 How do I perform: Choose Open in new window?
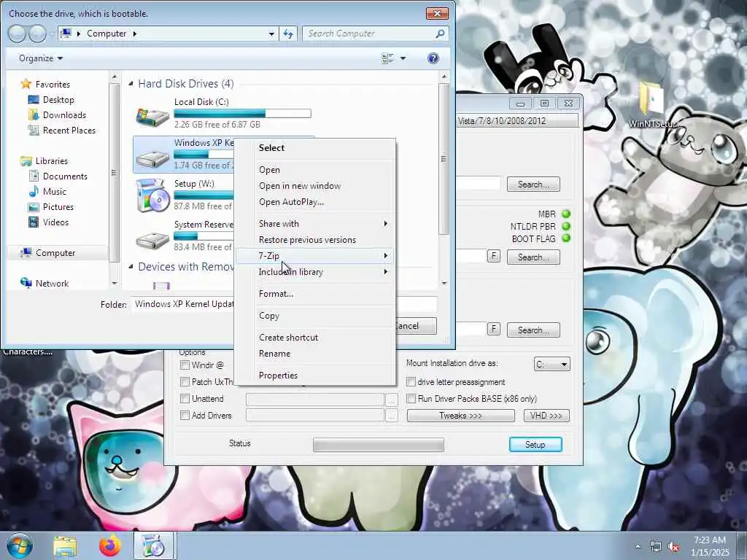point(314,186)
